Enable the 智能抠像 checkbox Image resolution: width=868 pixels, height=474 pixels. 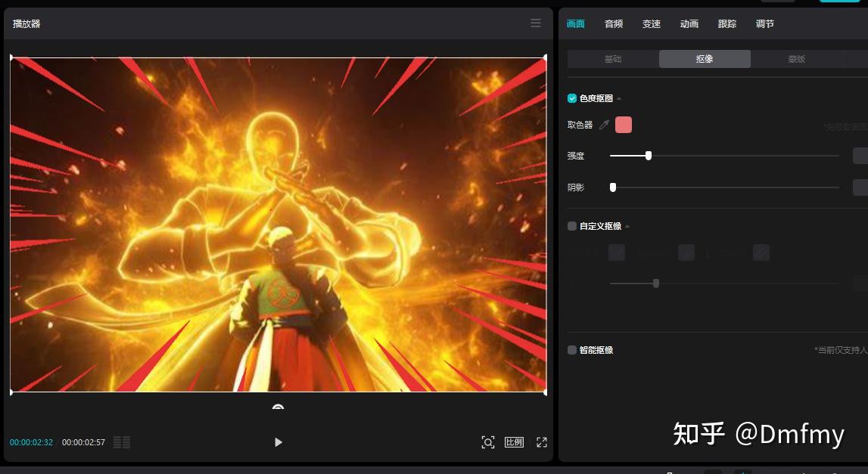pos(572,349)
